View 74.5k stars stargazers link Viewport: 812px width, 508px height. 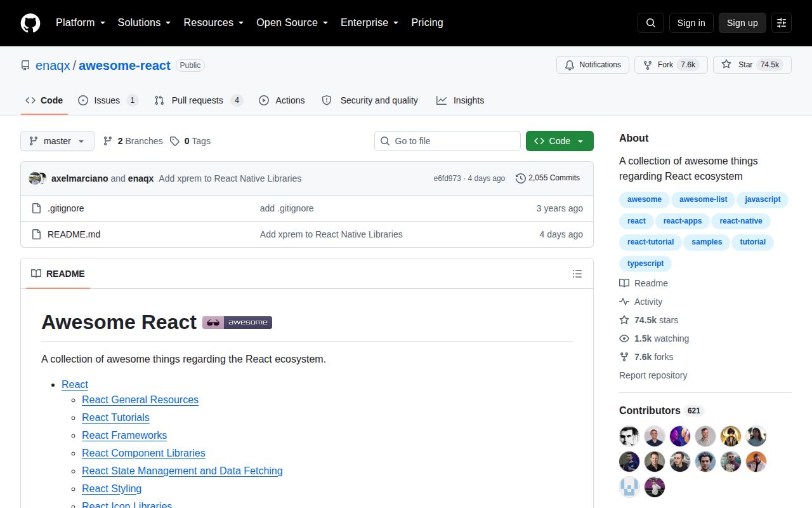click(649, 320)
